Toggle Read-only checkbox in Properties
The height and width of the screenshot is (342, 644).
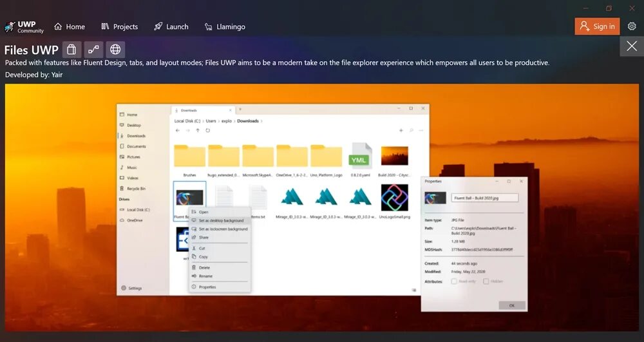pos(454,281)
